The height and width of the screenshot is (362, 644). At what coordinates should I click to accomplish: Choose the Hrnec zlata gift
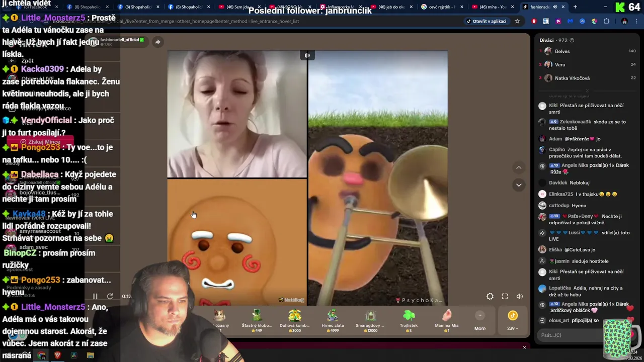pos(333,320)
